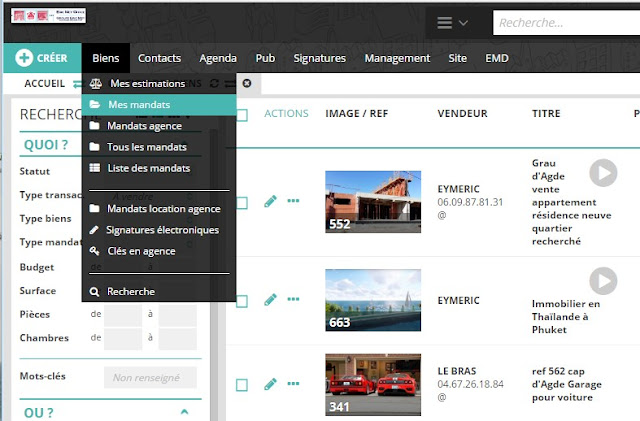The height and width of the screenshot is (421, 640).
Task: Click the Mots-clés input field
Action: pos(150,377)
